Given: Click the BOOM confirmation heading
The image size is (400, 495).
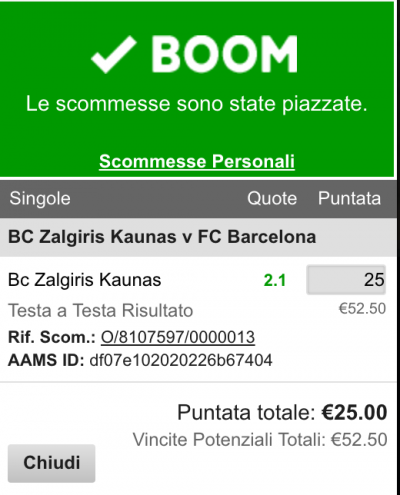Looking at the screenshot, I should coord(224,54).
